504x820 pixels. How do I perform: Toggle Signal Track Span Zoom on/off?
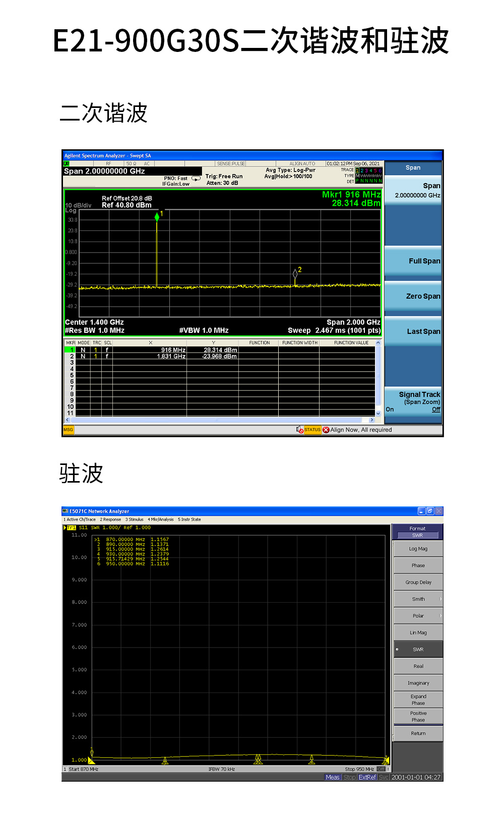tap(413, 401)
